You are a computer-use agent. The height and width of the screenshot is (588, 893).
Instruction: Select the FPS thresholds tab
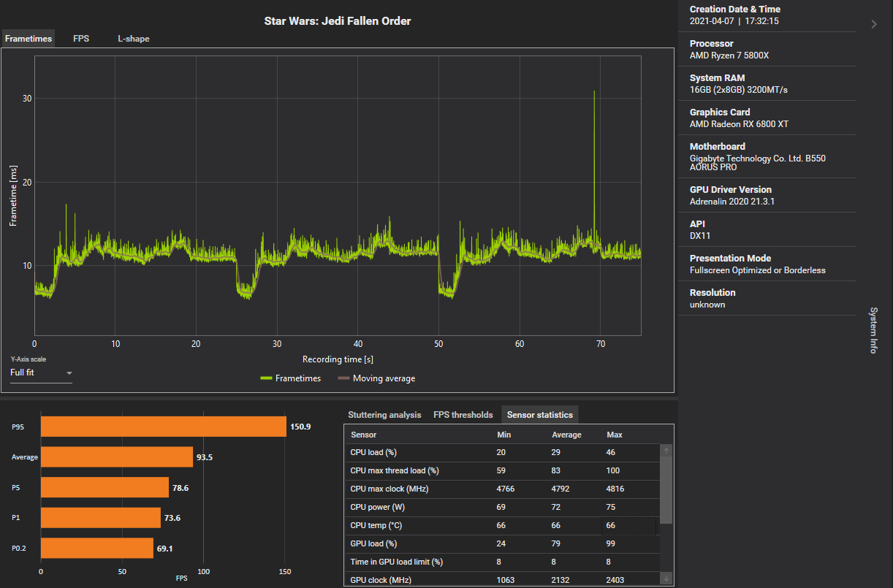pos(463,415)
